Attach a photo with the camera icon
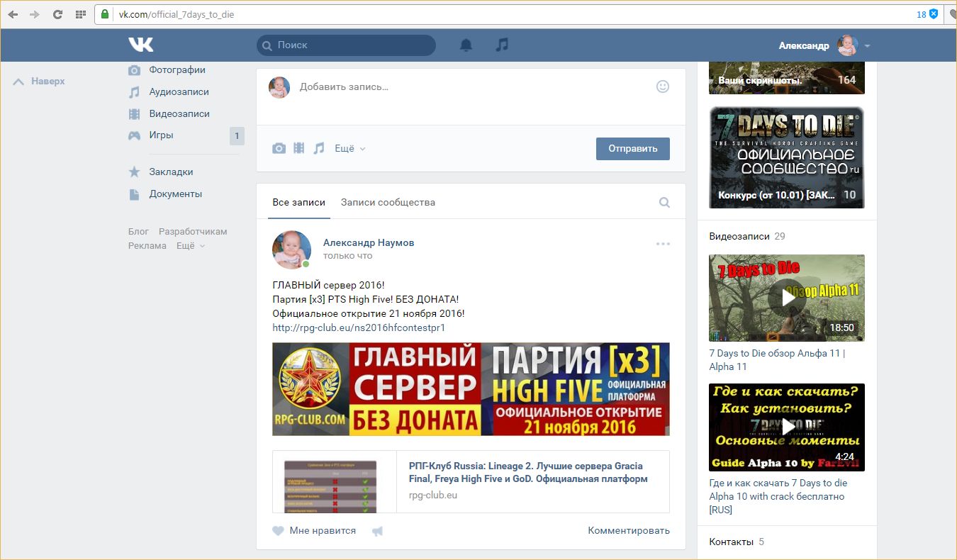The height and width of the screenshot is (560, 957). [x=279, y=148]
